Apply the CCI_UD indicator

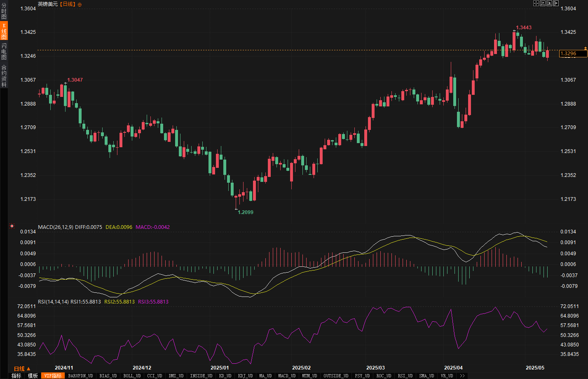155,376
